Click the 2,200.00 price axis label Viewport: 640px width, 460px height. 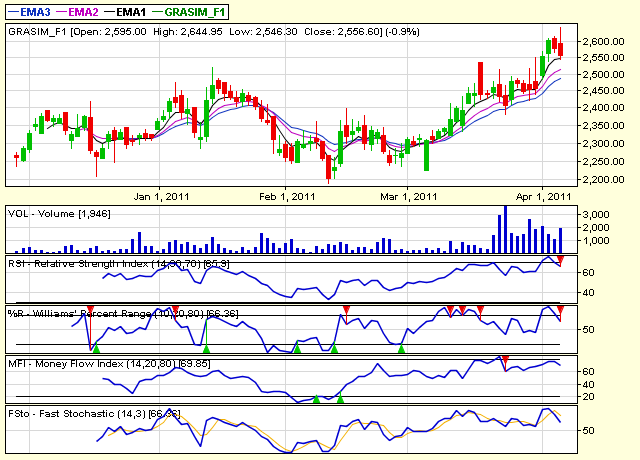point(604,180)
